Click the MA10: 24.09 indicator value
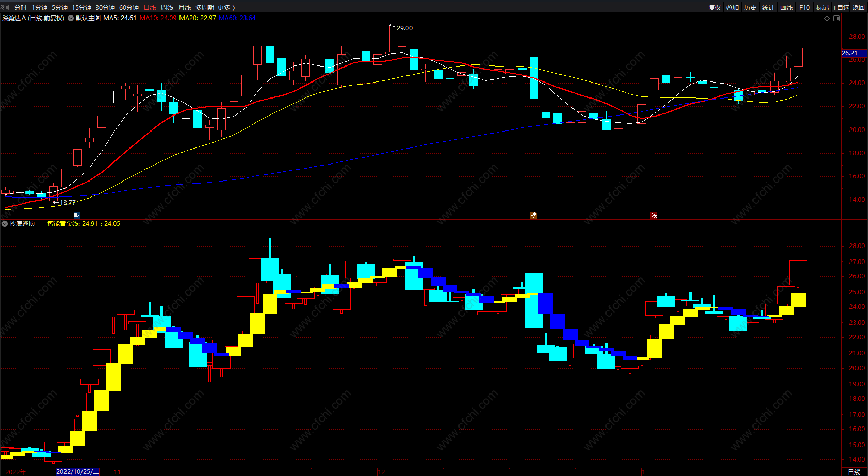868x476 pixels. click(158, 18)
